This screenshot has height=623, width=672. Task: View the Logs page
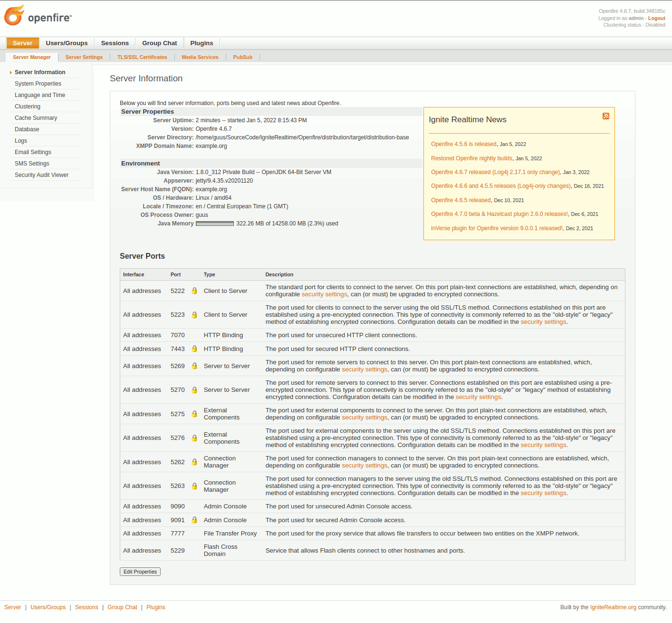coord(21,141)
